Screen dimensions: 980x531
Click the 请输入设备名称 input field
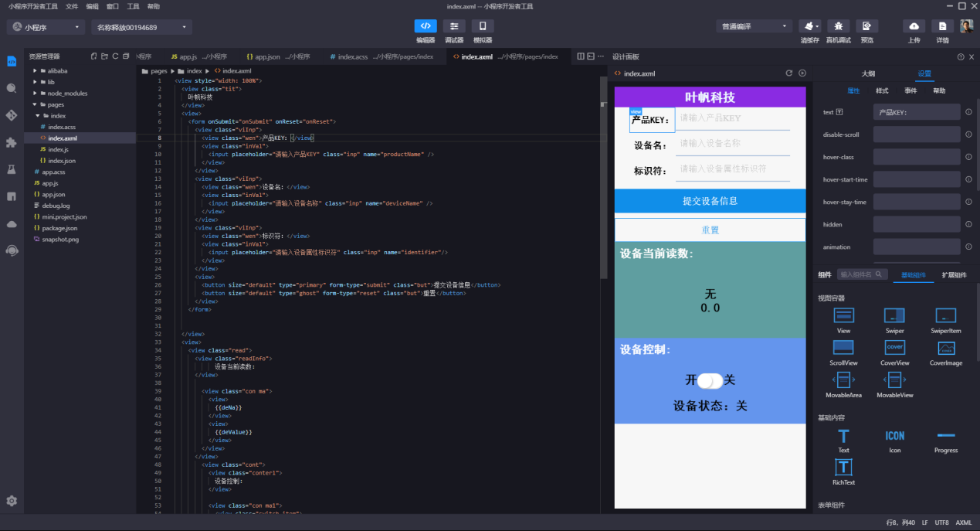click(x=733, y=144)
